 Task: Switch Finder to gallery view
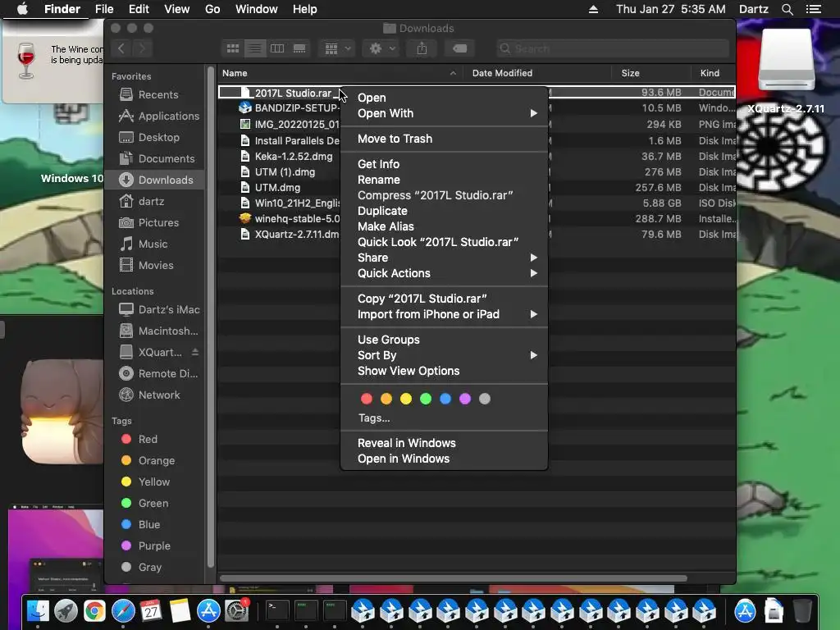[299, 48]
